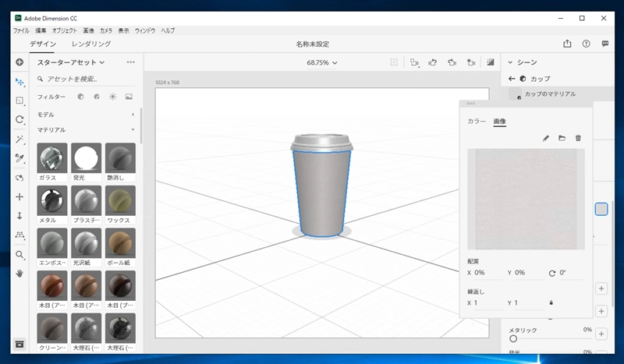Open the スターターアセット dropdown
Screen dimensions: 624x364
coord(71,62)
